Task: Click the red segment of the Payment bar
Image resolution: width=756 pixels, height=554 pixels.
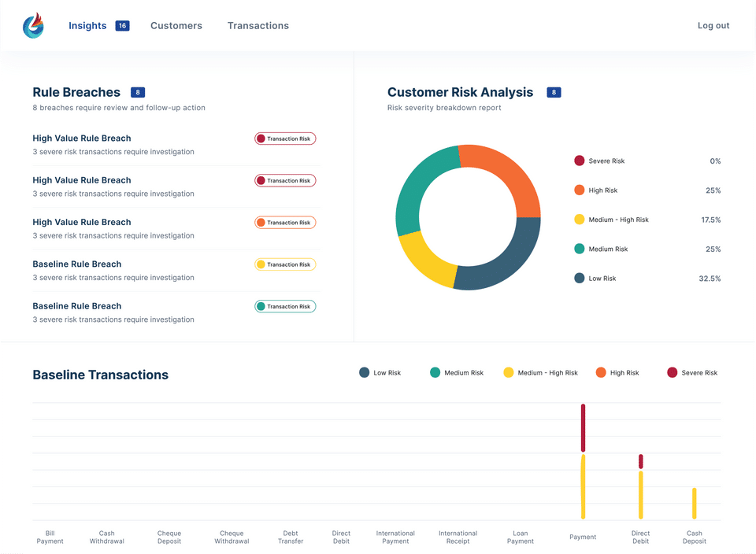Action: click(x=583, y=428)
